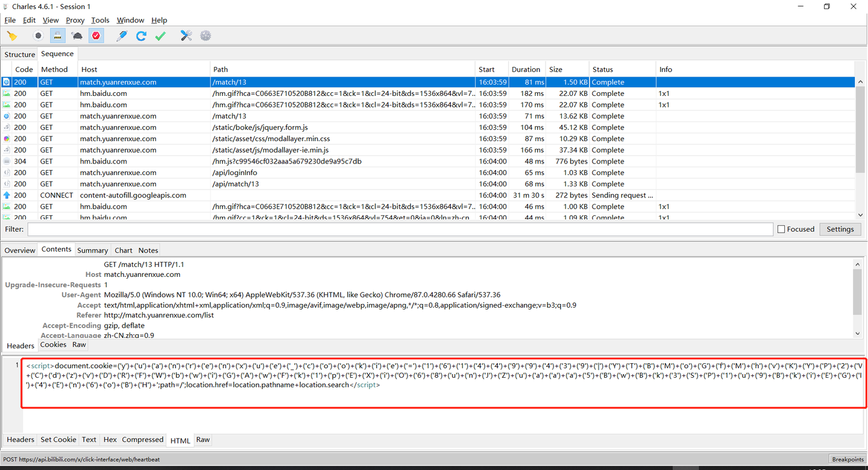Click the icon of the modallayer.min.css row
Viewport: 868px width, 470px height.
[x=7, y=139]
